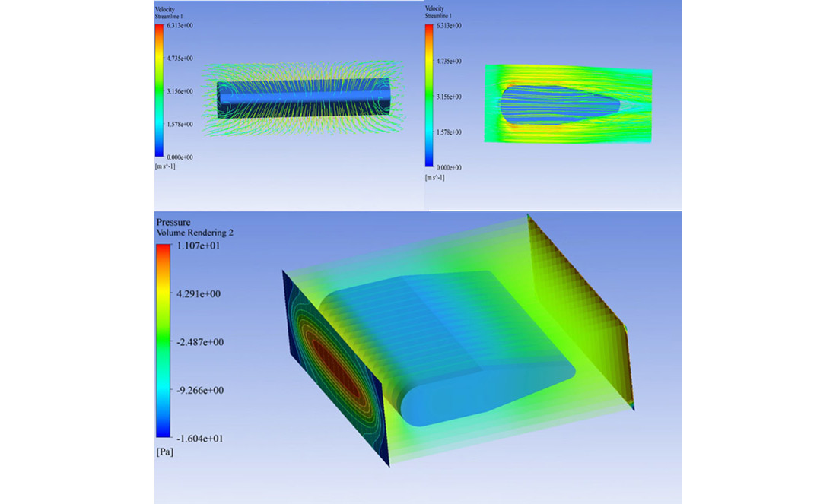Screen dimensions: 836x504
Task: Click the -1.604e+01 minimum pressure value
Action: click(199, 439)
